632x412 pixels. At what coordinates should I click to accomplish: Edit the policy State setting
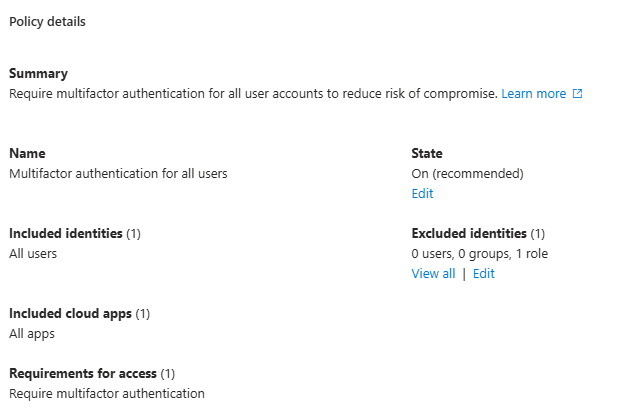422,194
